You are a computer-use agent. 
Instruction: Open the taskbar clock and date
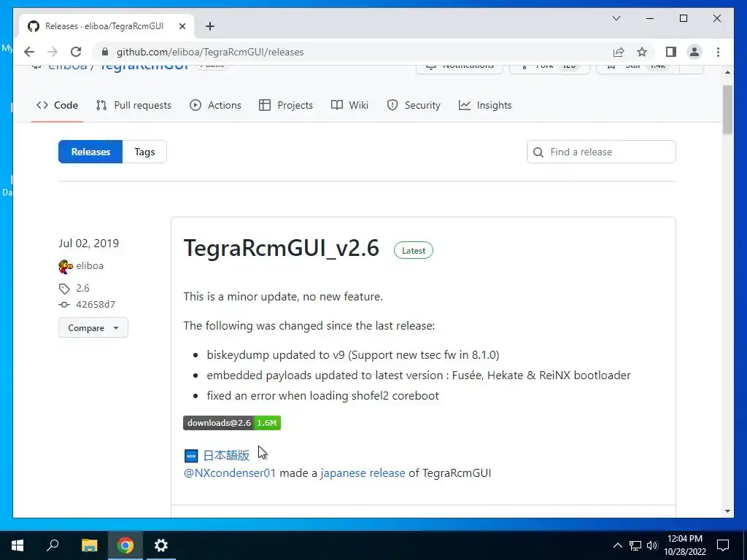(x=684, y=545)
